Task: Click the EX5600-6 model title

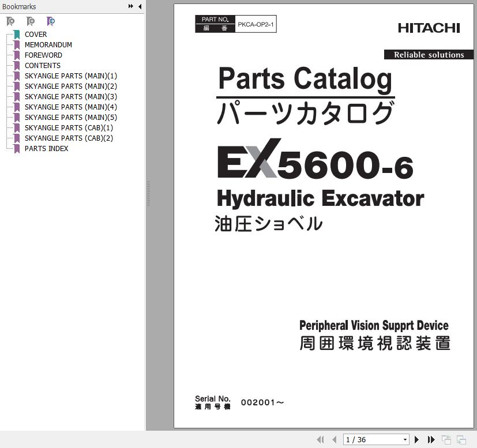Action: tap(316, 160)
